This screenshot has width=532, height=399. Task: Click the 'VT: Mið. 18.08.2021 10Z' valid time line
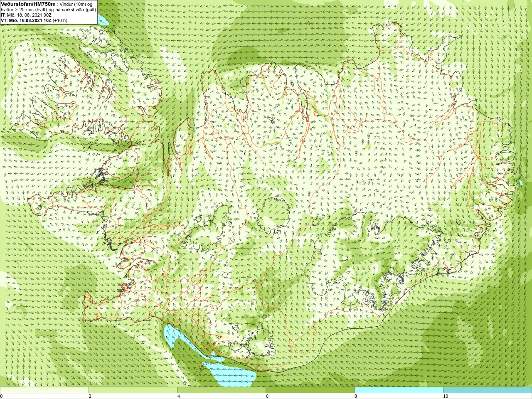pyautogui.click(x=26, y=20)
